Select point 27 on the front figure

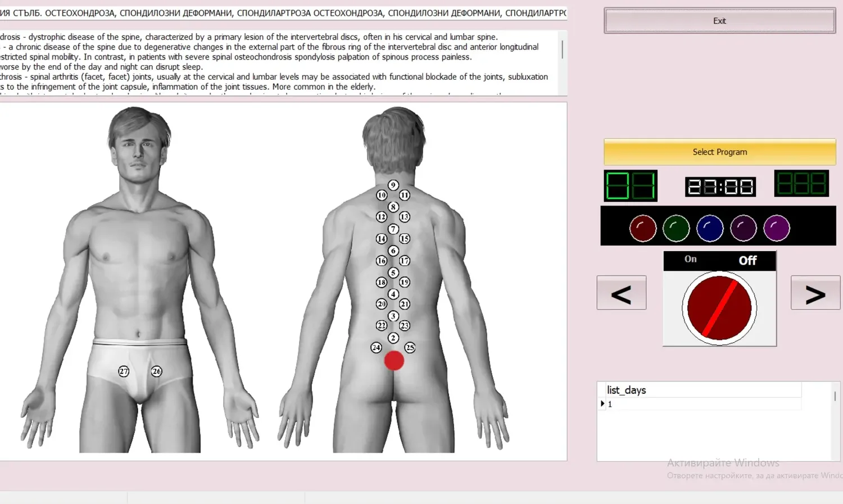124,371
